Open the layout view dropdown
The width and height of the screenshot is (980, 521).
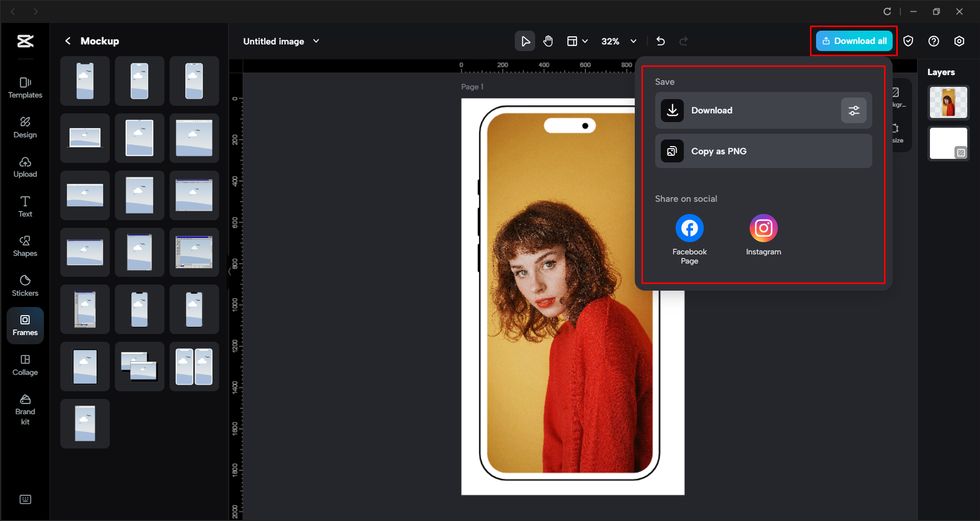tap(577, 41)
